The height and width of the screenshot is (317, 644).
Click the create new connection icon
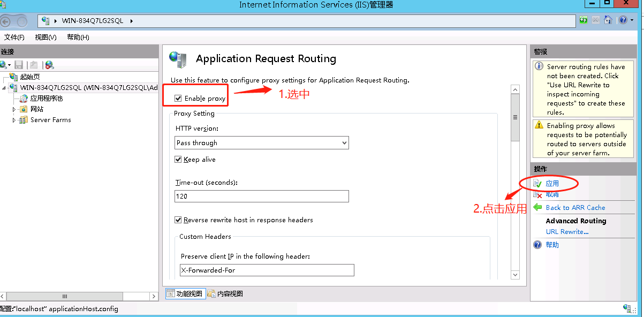3,65
